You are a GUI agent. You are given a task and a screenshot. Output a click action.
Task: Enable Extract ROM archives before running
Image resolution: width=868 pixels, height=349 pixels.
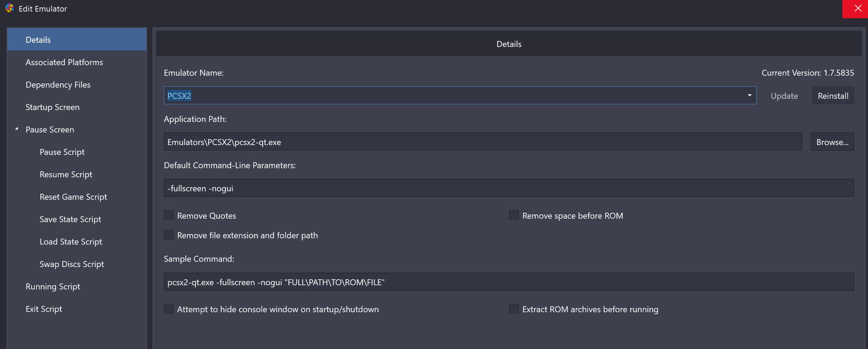514,309
